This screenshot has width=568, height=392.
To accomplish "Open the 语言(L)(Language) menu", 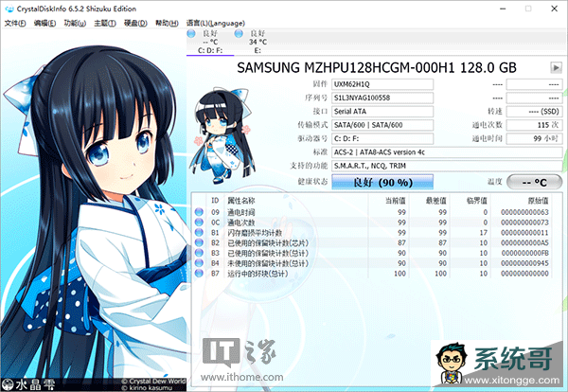I will pyautogui.click(x=216, y=23).
